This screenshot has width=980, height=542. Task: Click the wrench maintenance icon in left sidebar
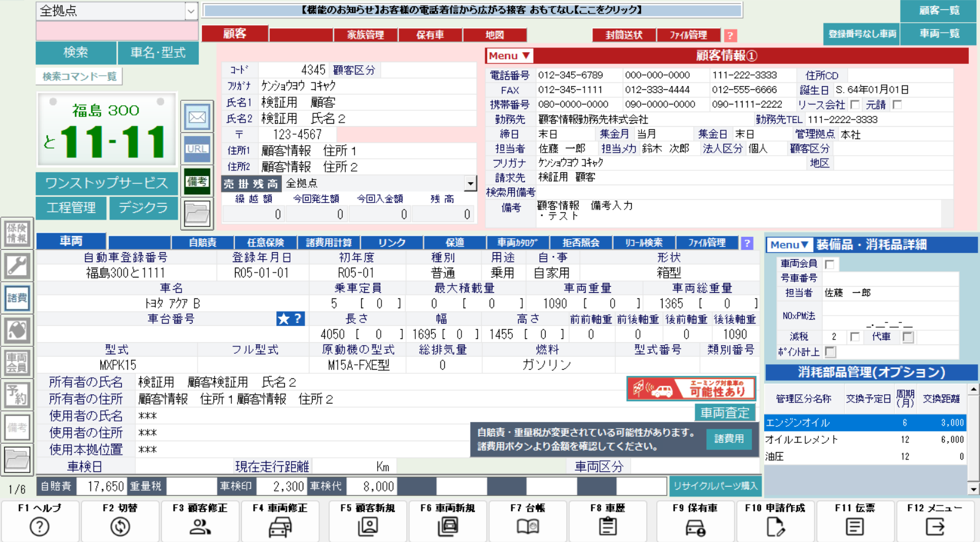pos(17,266)
